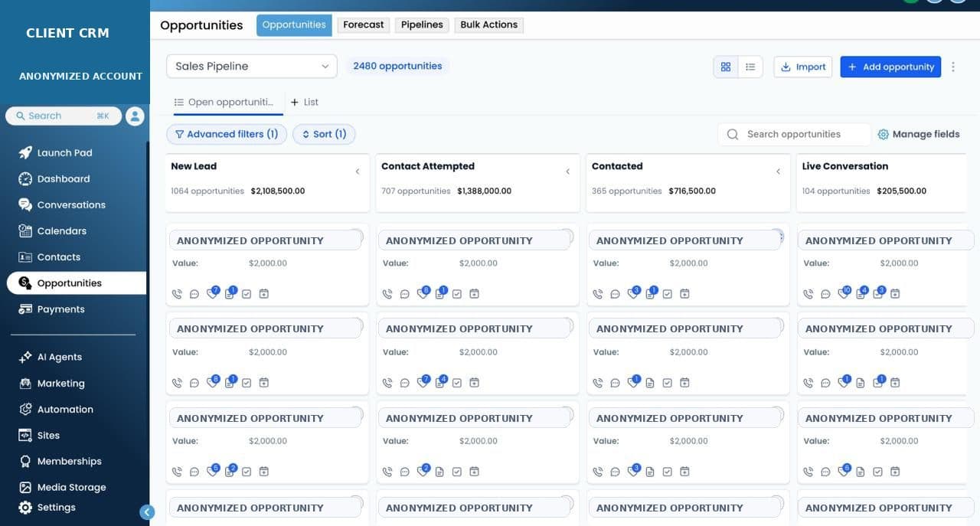The width and height of the screenshot is (980, 526).
Task: Open AI Agents in the sidebar
Action: [59, 357]
